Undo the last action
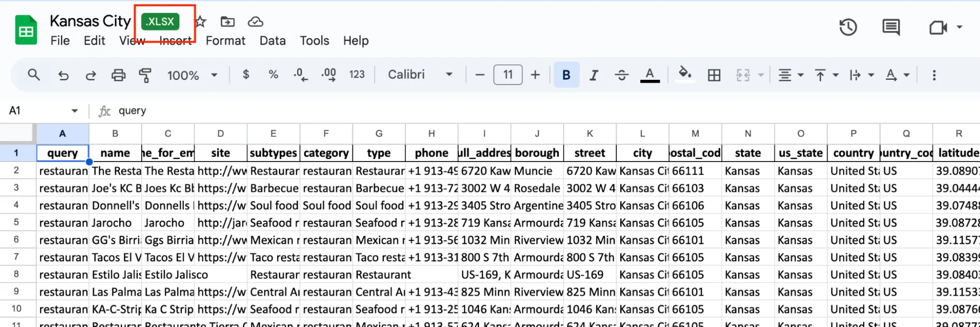 63,75
